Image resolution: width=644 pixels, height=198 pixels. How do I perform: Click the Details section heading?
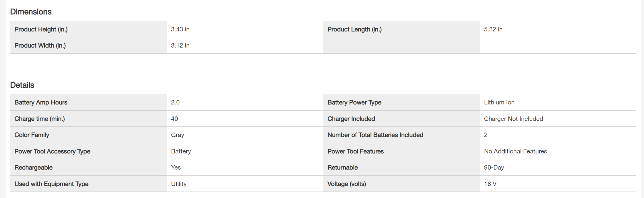pos(22,85)
